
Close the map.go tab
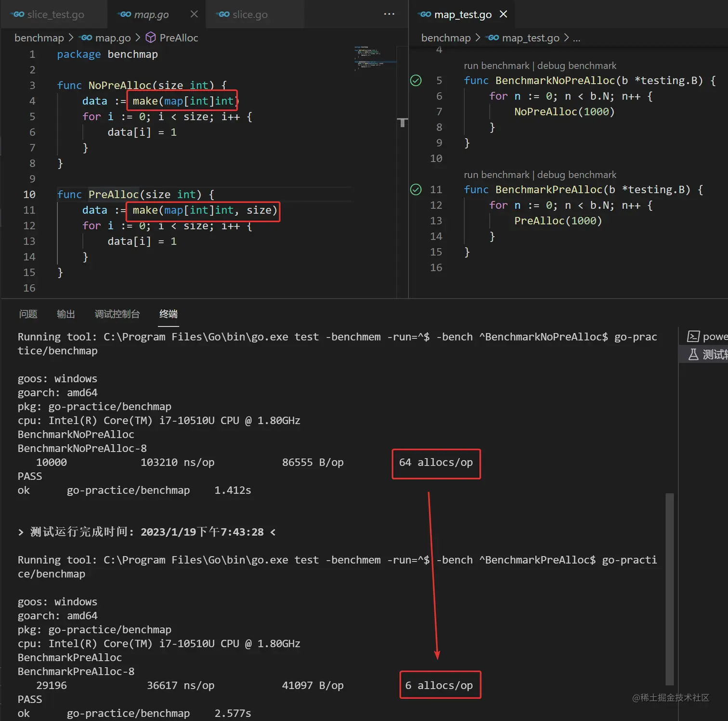(x=194, y=14)
